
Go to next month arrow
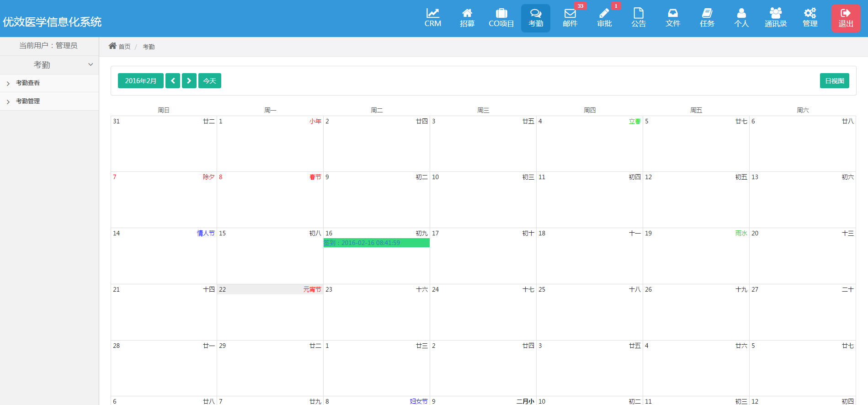pyautogui.click(x=189, y=81)
